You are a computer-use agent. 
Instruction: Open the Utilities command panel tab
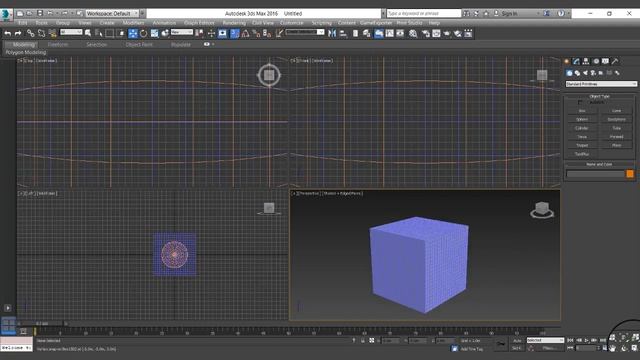coord(615,61)
